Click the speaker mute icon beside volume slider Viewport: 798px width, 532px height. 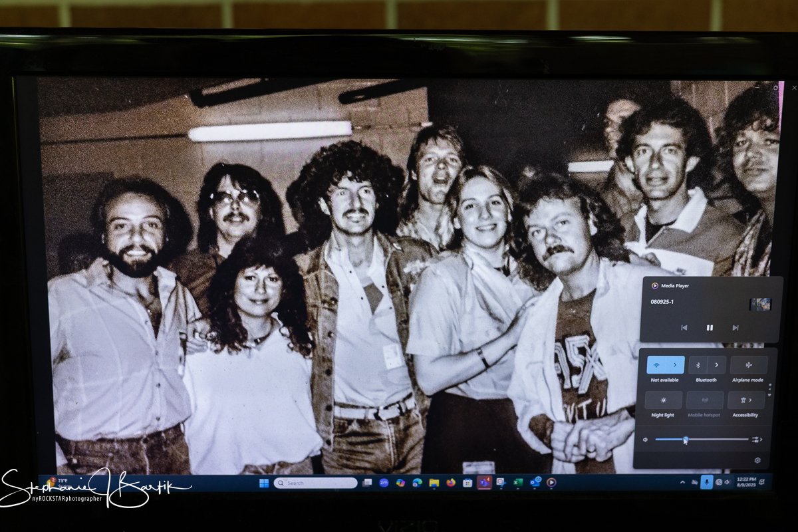click(x=645, y=440)
